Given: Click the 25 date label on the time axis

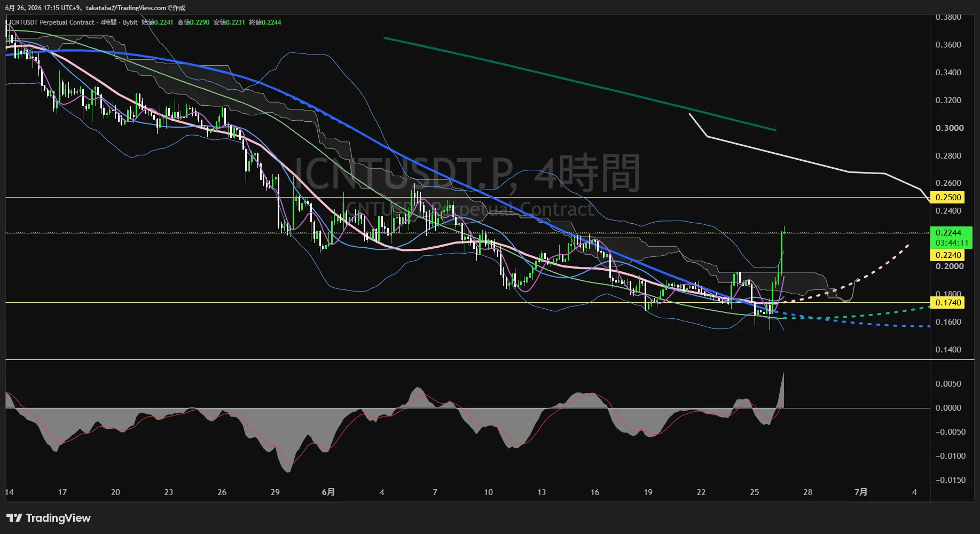Looking at the screenshot, I should coord(755,492).
